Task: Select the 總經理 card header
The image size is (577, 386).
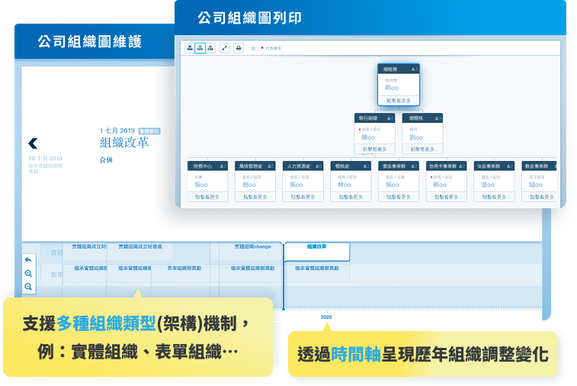Action: click(x=399, y=69)
